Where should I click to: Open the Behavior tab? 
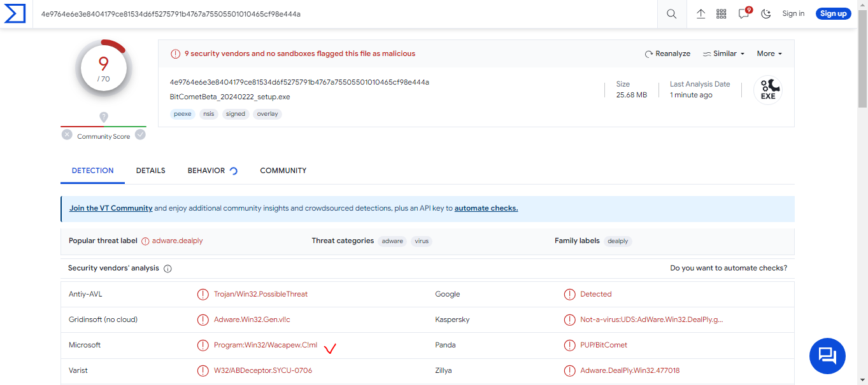[206, 171]
